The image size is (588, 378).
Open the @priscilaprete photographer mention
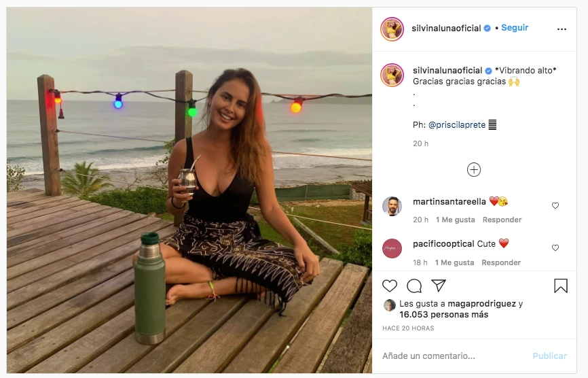(x=457, y=125)
